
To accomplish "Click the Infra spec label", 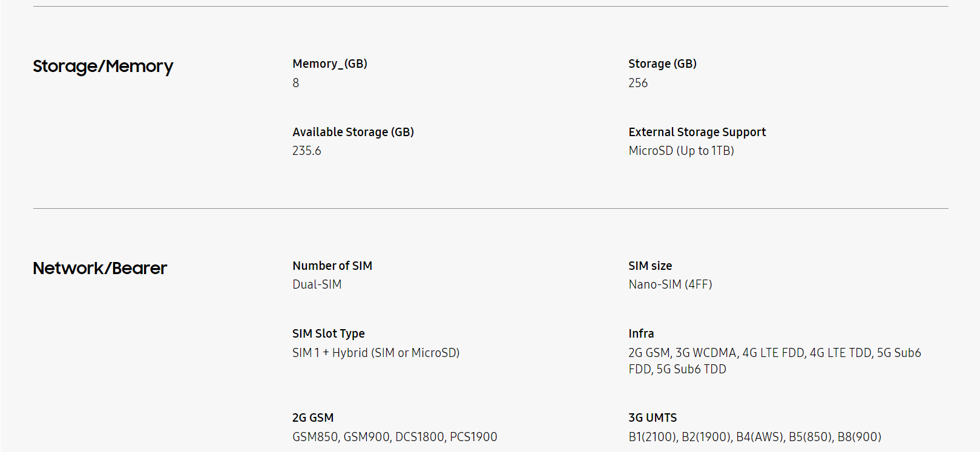I will click(641, 333).
